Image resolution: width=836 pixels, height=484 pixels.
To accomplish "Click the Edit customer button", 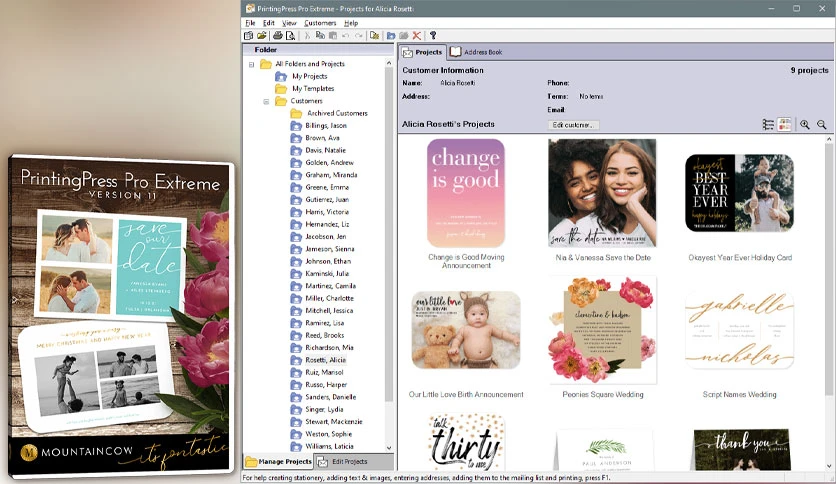I will [x=573, y=125].
